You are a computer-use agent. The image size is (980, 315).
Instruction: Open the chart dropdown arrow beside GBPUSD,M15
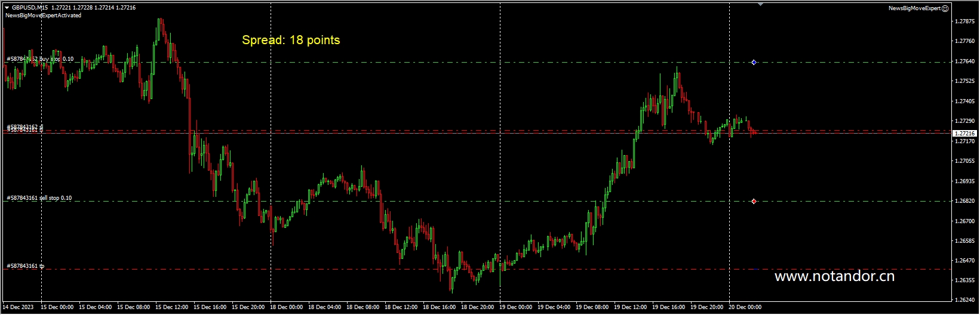[x=7, y=8]
